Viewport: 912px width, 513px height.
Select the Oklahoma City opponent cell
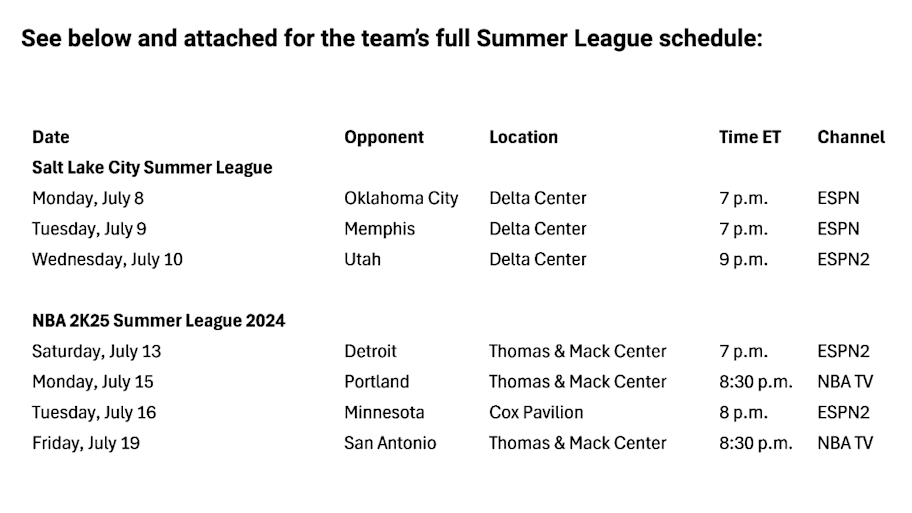(401, 199)
